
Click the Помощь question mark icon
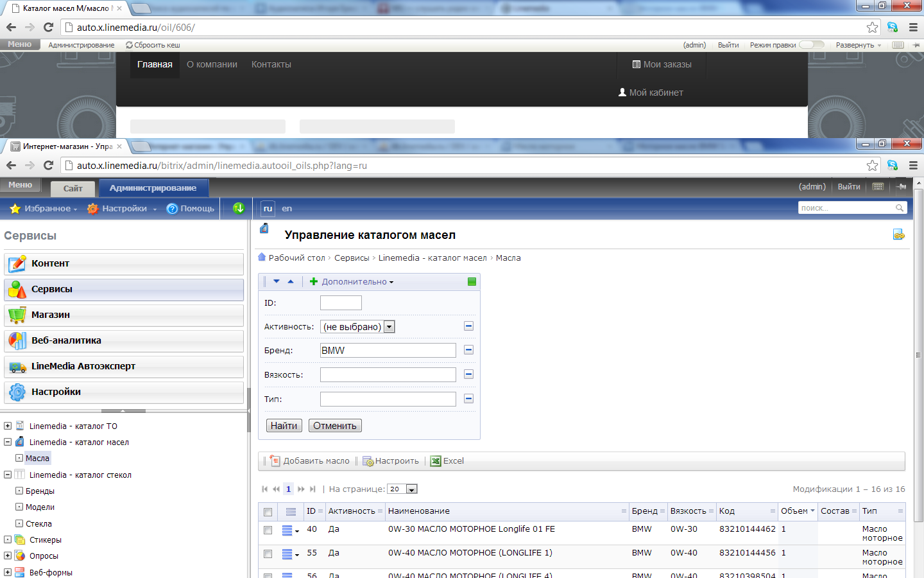[x=171, y=208]
